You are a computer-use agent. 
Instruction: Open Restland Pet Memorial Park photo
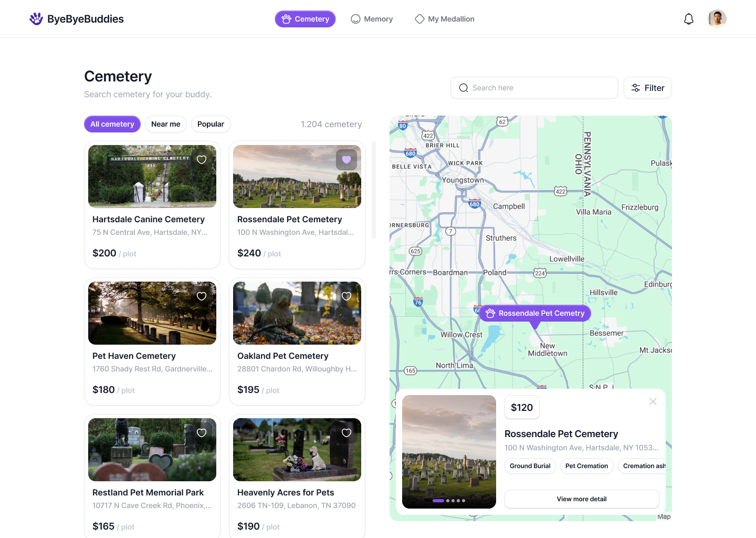[152, 450]
